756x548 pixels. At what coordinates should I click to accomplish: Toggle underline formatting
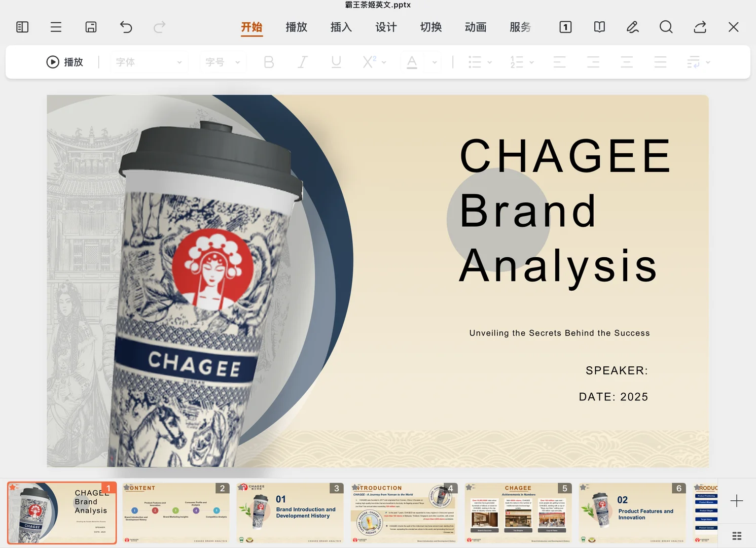coord(336,62)
